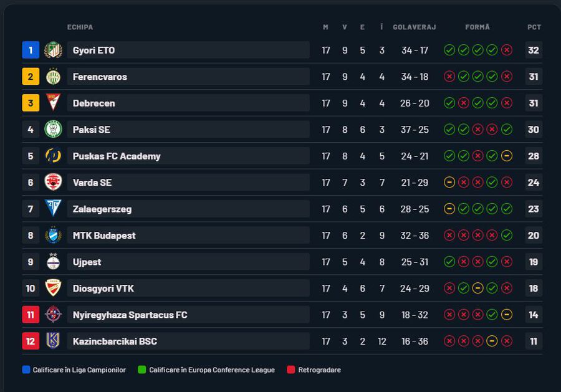
Task: Click Puskas FC Academy's latest draw form icon
Action: (507, 156)
